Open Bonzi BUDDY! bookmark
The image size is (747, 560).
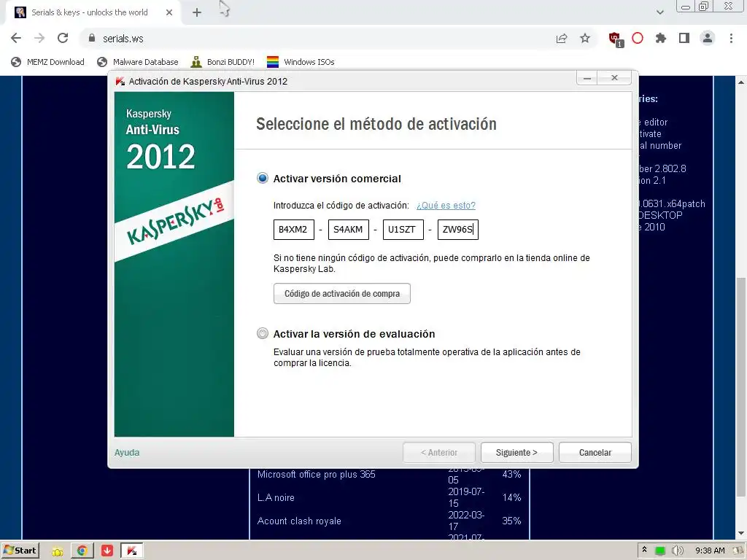tap(222, 62)
